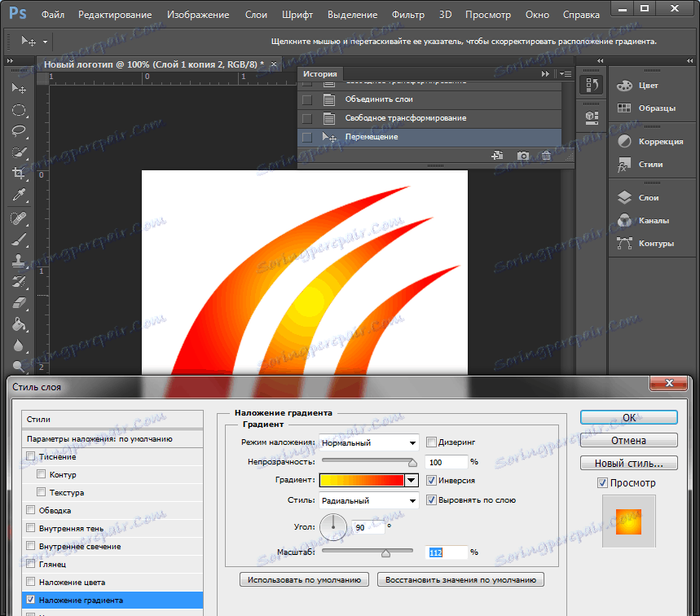This screenshot has height=616, width=700.
Task: Select the Clone Stamp tool
Action: coord(19,261)
